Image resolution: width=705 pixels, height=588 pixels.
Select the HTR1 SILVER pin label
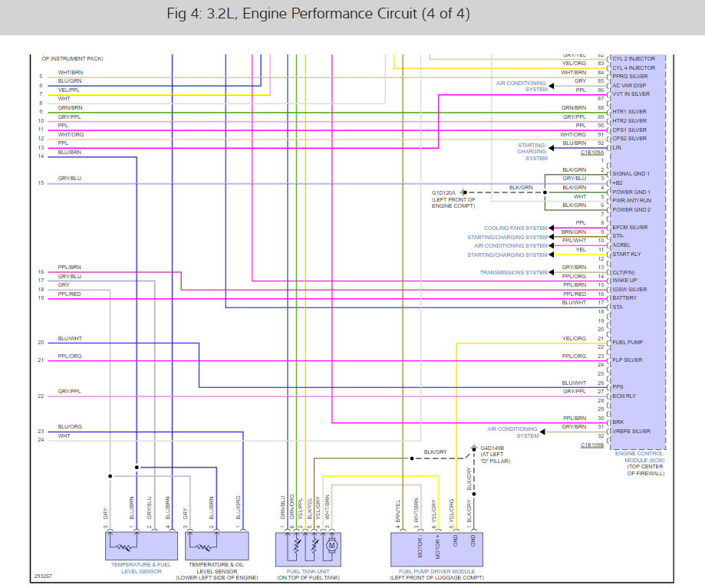coord(630,111)
